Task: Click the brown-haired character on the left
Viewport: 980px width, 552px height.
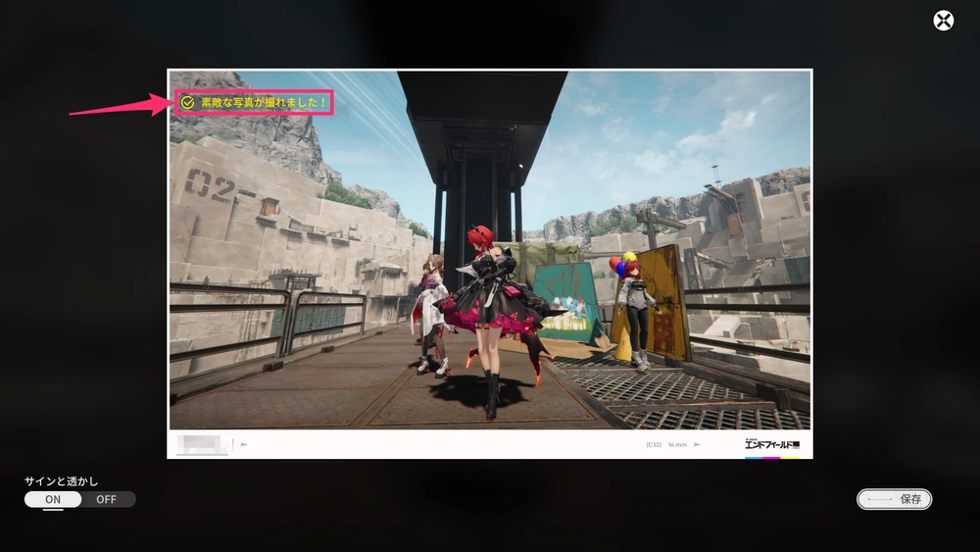Action: click(x=431, y=309)
